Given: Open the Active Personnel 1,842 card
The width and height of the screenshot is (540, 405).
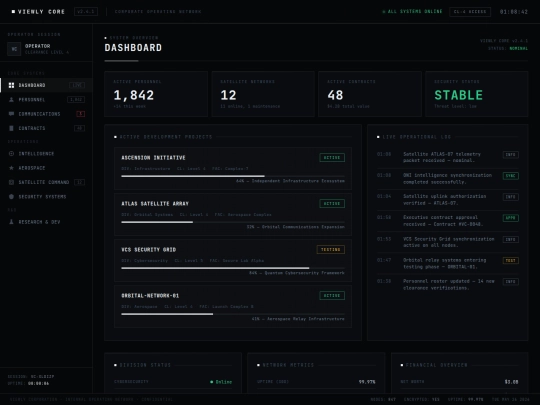Looking at the screenshot, I should [x=156, y=94].
